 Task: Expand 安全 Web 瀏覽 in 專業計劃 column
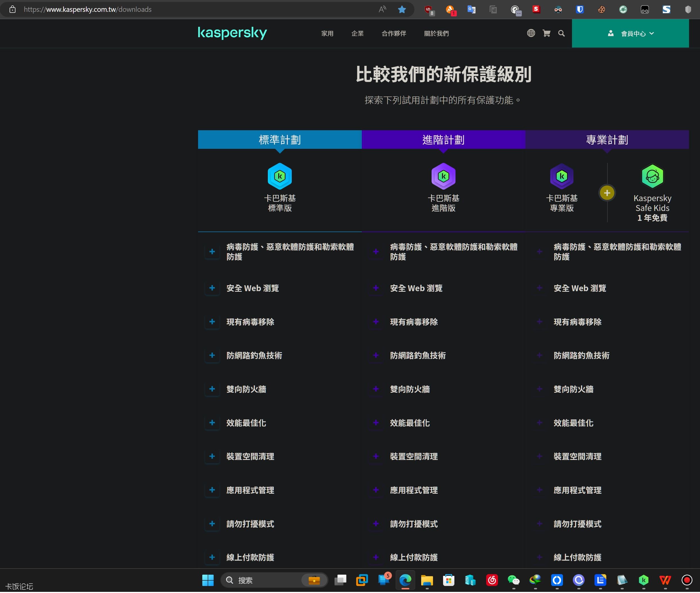540,288
